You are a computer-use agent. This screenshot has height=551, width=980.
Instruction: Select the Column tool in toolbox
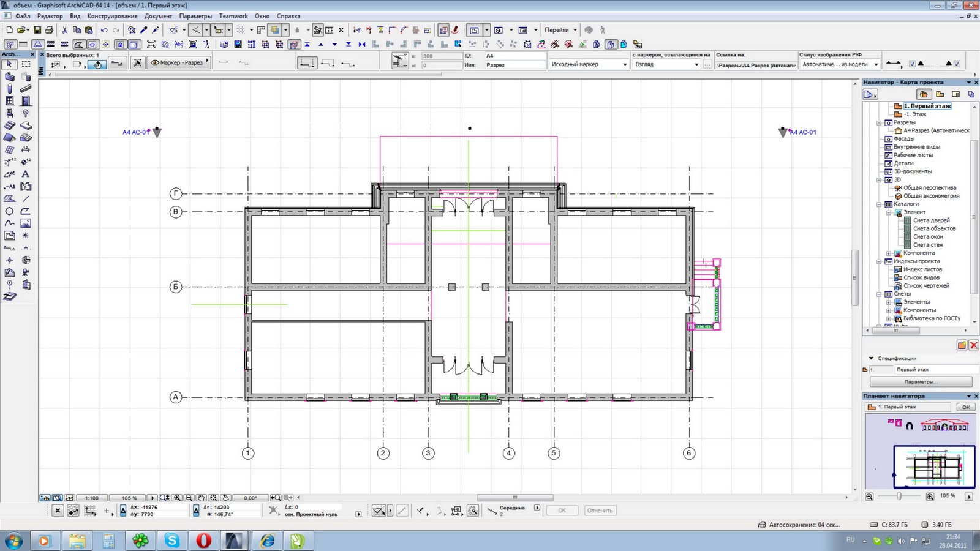point(9,89)
